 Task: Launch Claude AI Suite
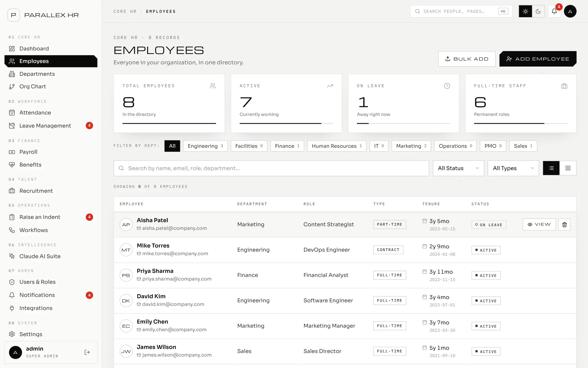[51, 256]
